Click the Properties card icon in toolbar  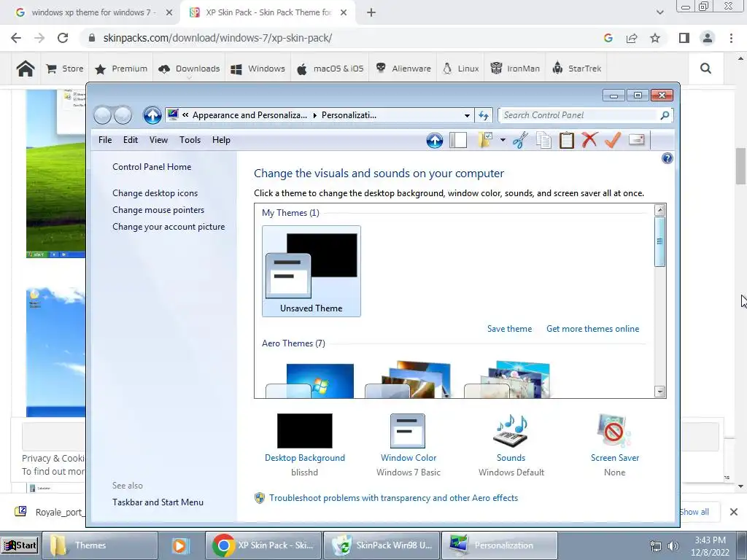636,139
